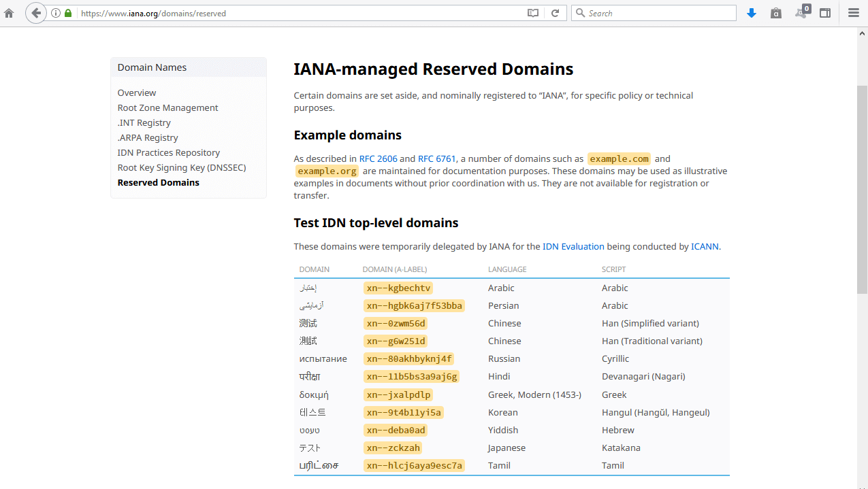The height and width of the screenshot is (489, 868).
Task: Click the shopping bag extension icon
Action: point(776,13)
